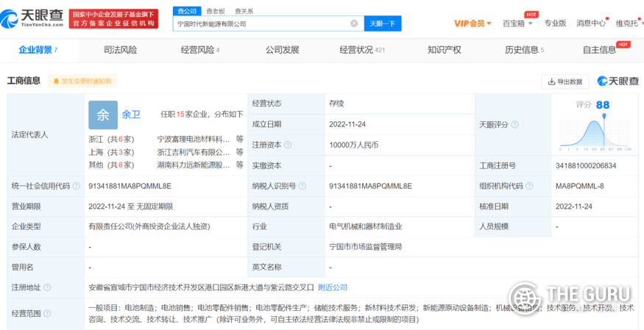Click the 发生变更时通知我 bell button
The width and height of the screenshot is (644, 330).
coord(82,81)
